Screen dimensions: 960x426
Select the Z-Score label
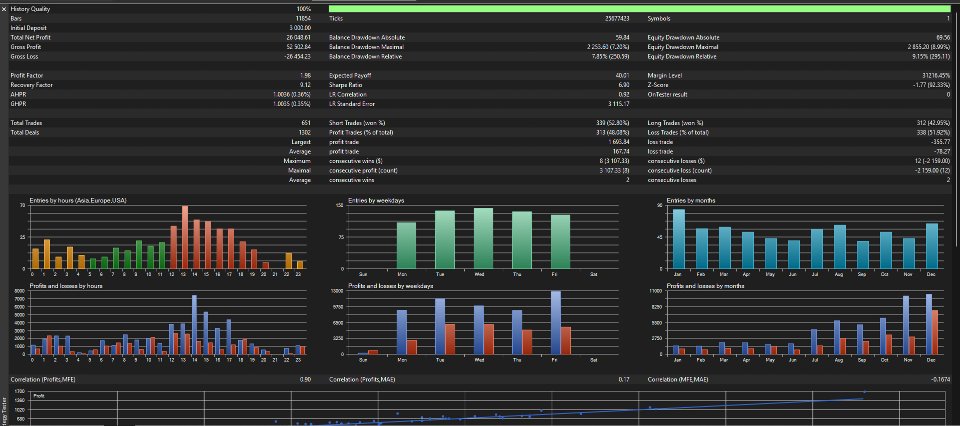(x=659, y=85)
